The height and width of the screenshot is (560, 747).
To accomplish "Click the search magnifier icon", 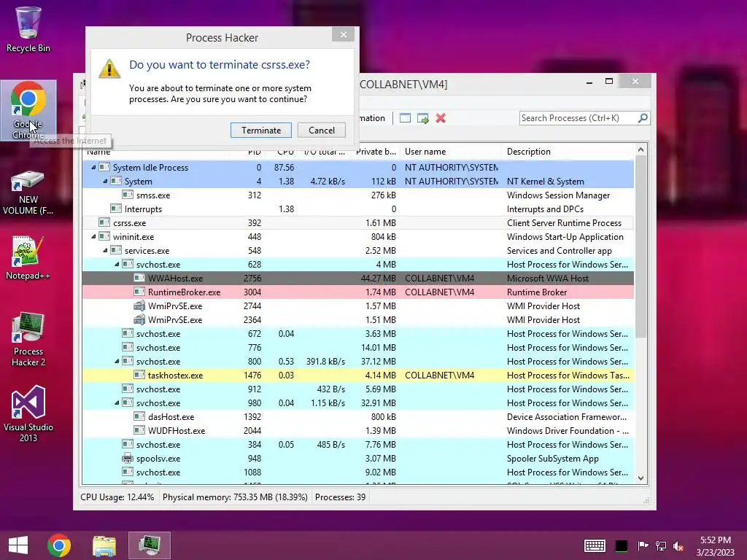I will click(x=643, y=117).
